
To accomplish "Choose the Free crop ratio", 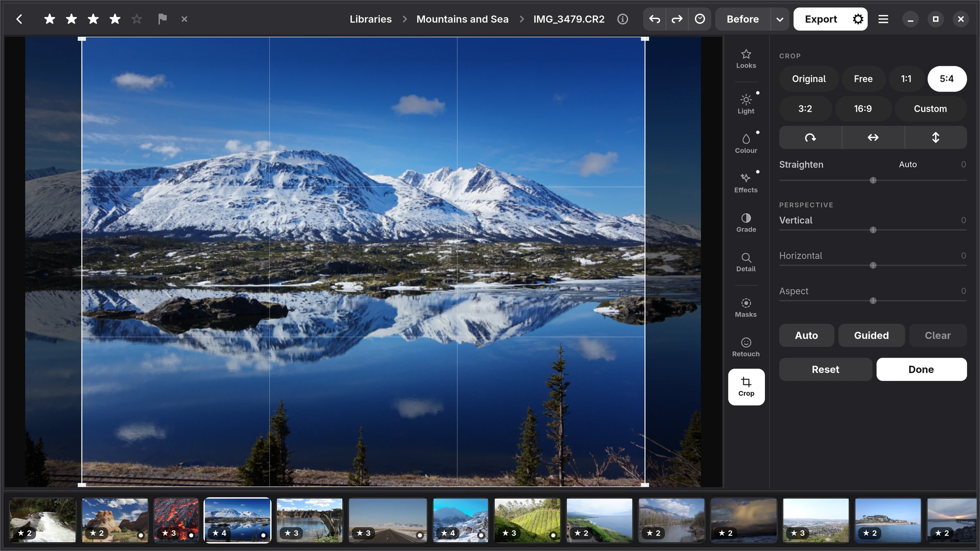I will click(863, 79).
